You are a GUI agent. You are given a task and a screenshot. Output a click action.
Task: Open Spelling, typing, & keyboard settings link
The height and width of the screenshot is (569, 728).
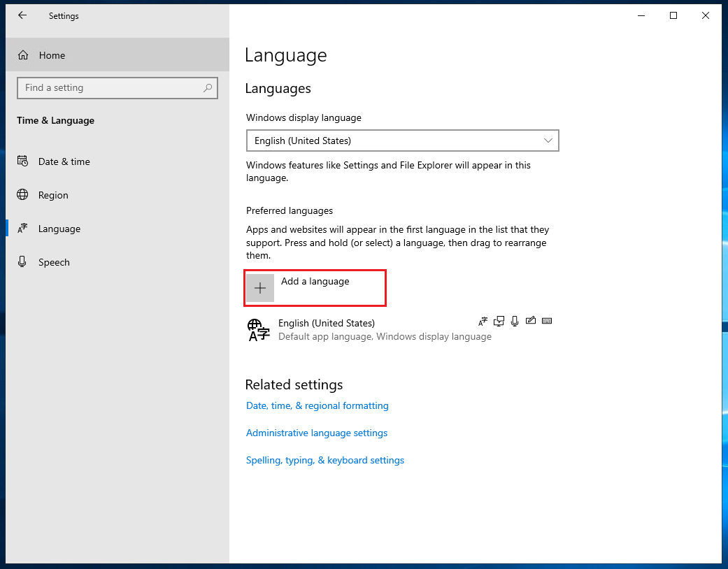[x=325, y=461]
